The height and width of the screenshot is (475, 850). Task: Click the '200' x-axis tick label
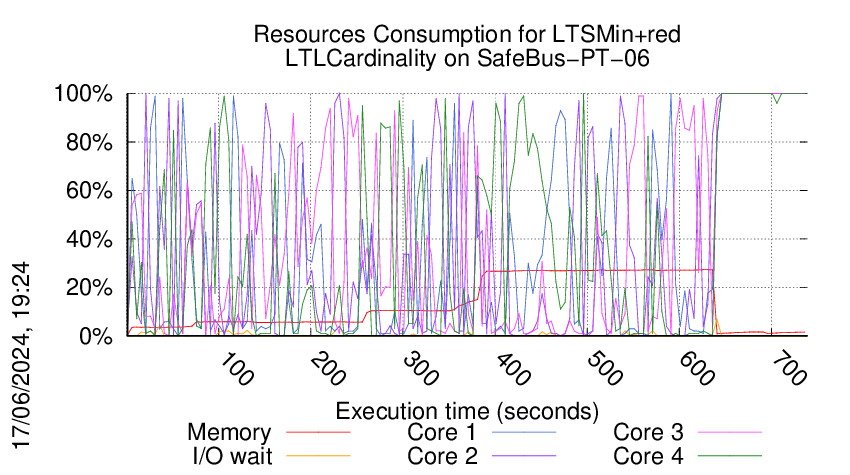pos(329,369)
